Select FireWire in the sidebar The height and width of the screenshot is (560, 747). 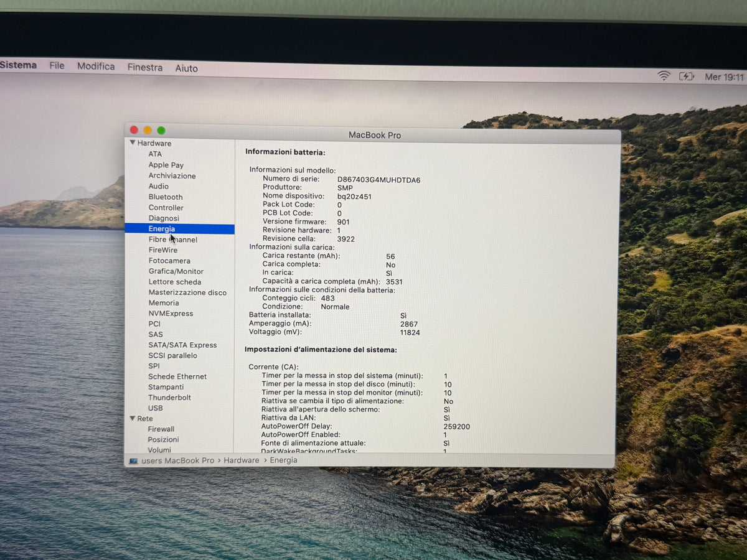(x=162, y=250)
